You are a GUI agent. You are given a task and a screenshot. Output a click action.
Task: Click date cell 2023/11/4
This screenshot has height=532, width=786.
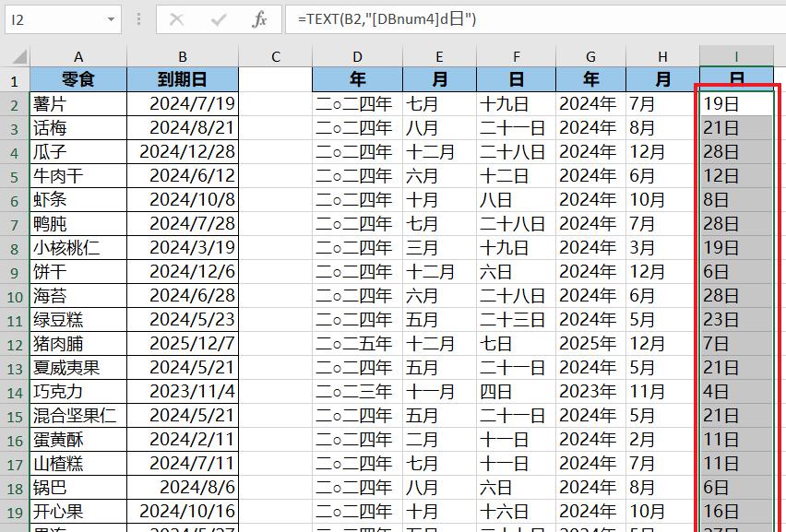[x=183, y=391]
